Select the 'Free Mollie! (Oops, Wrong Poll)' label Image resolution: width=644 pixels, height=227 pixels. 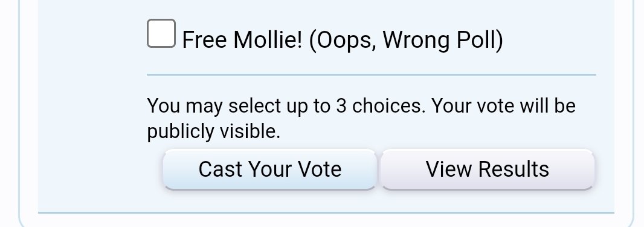point(343,41)
